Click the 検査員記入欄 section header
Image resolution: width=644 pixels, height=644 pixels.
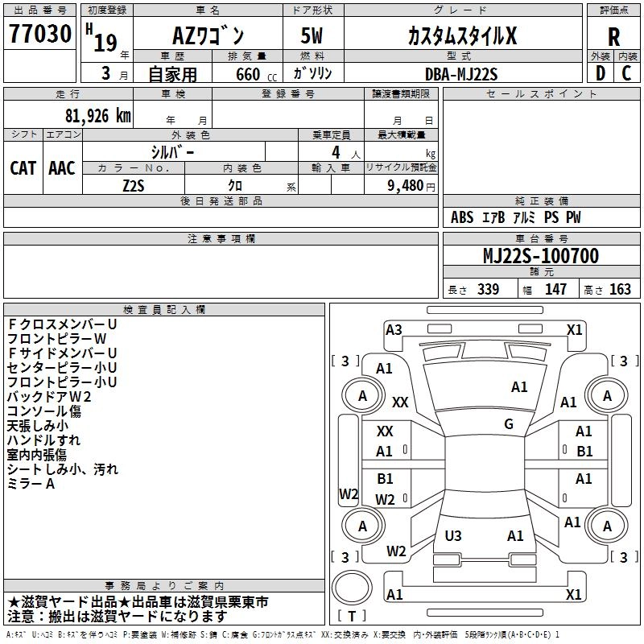pos(164,310)
